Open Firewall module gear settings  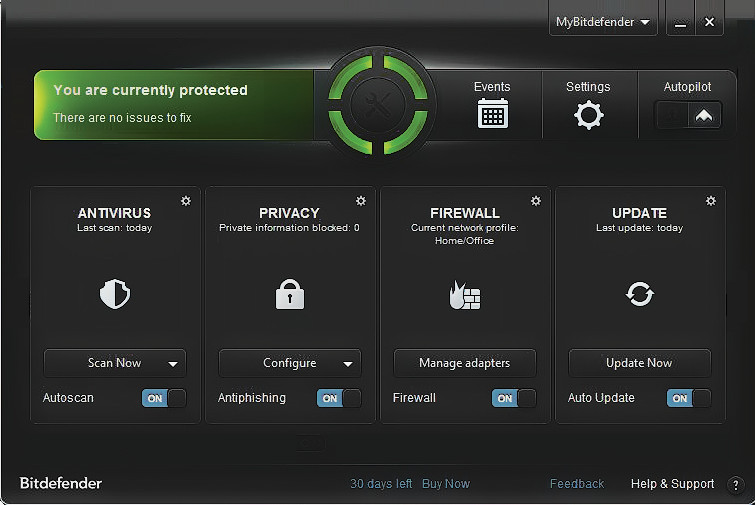(535, 201)
